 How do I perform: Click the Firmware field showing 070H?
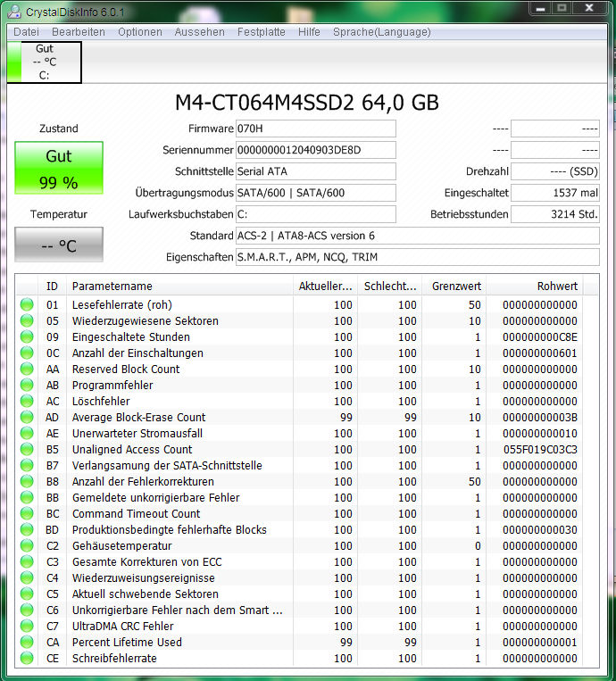point(316,129)
